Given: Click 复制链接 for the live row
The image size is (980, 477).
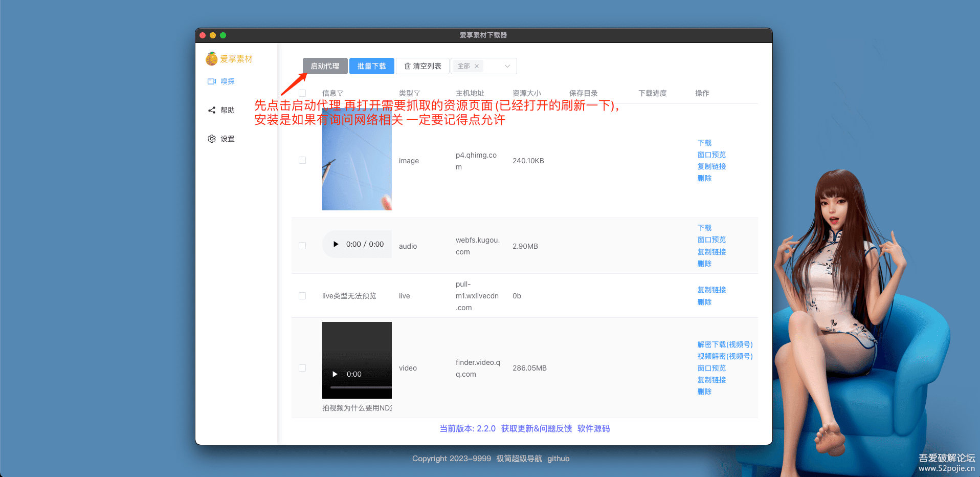Looking at the screenshot, I should [711, 290].
